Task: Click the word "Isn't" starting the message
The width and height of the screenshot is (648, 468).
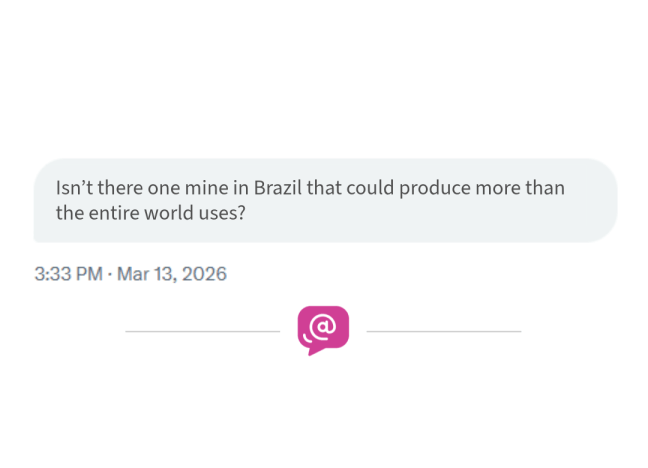Action: click(74, 188)
